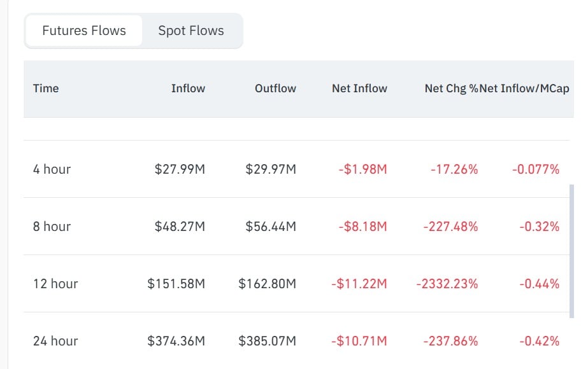Click the -227.48% net change value
The width and height of the screenshot is (588, 369).
point(451,226)
